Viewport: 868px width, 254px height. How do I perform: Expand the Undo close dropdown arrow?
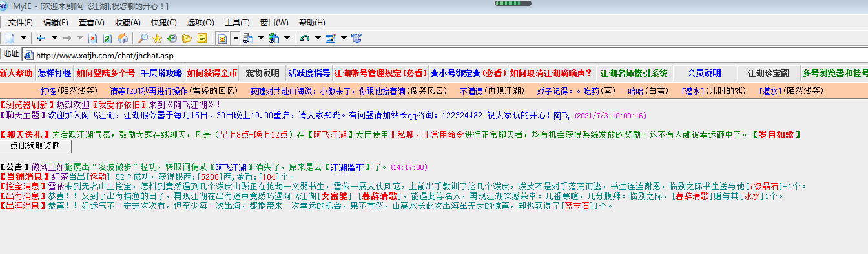pos(317,38)
